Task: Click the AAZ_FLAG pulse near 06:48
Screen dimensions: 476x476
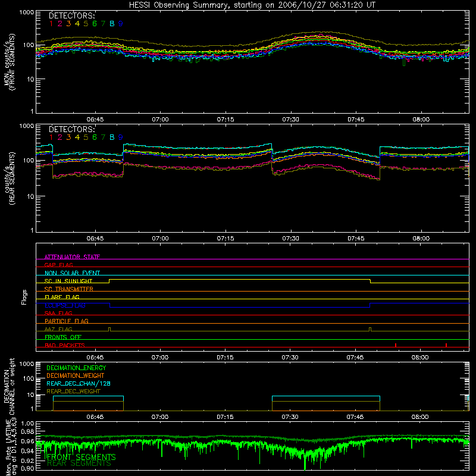Action: pos(109,330)
